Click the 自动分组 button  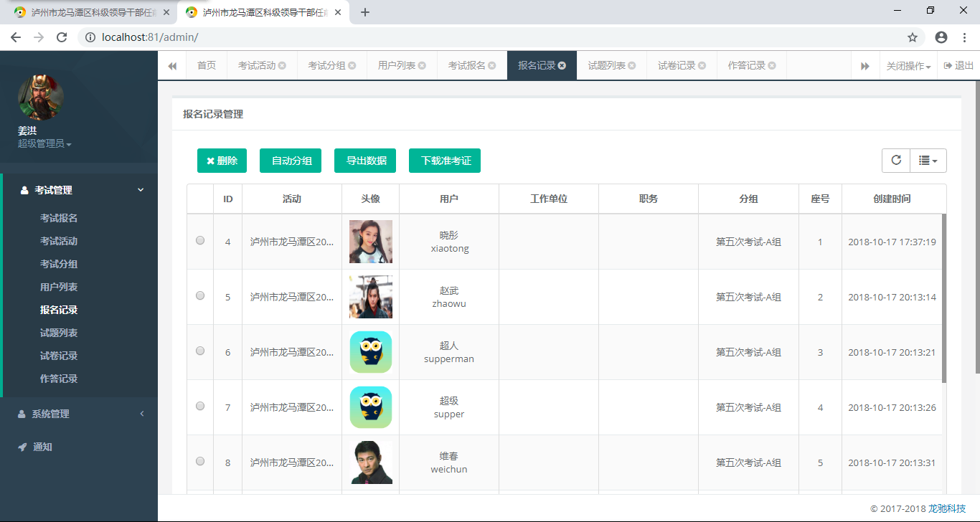click(x=291, y=161)
